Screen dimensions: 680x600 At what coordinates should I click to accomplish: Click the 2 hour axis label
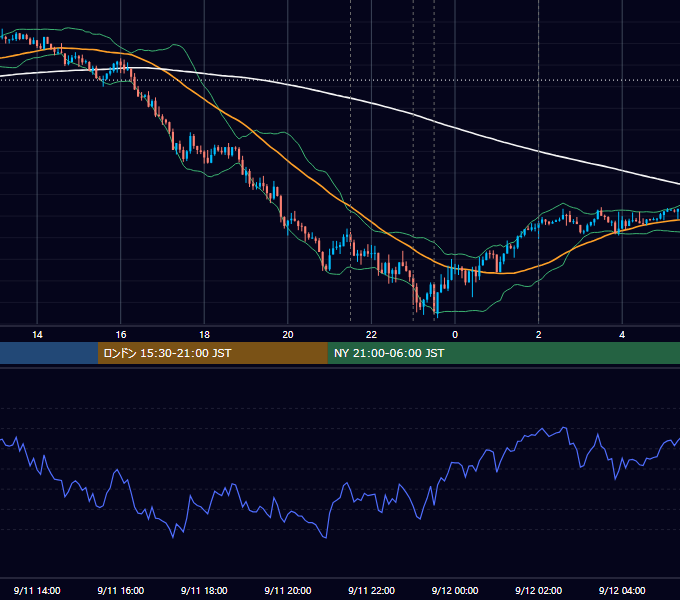(x=539, y=335)
